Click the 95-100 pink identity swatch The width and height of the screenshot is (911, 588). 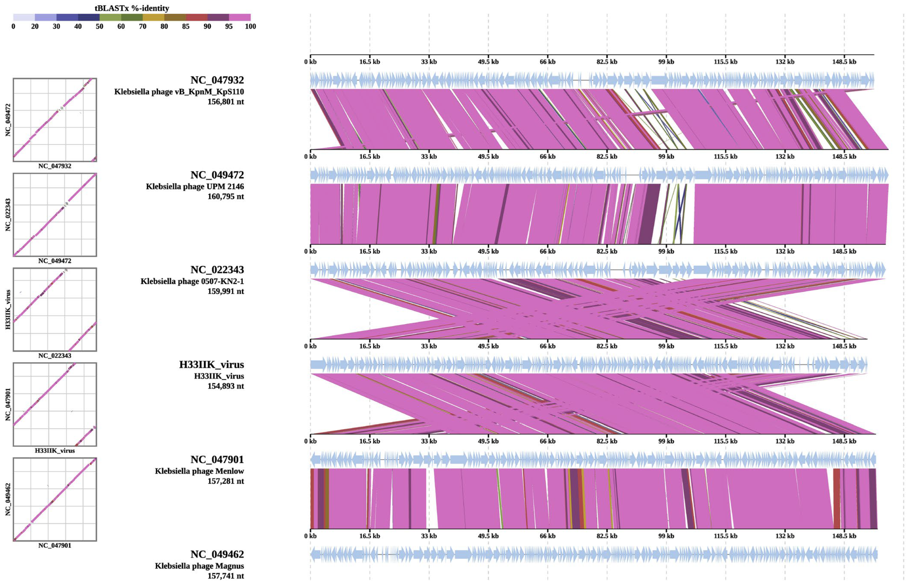[239, 17]
